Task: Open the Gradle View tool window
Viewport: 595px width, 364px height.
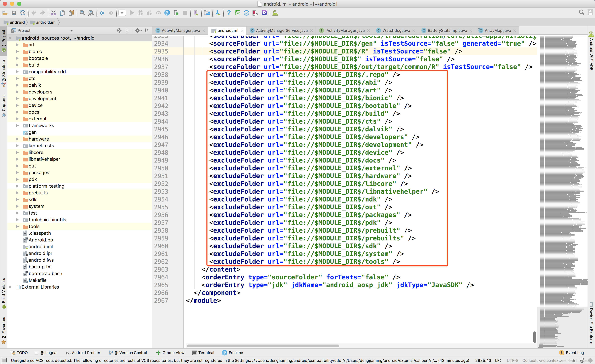Action: [170, 353]
